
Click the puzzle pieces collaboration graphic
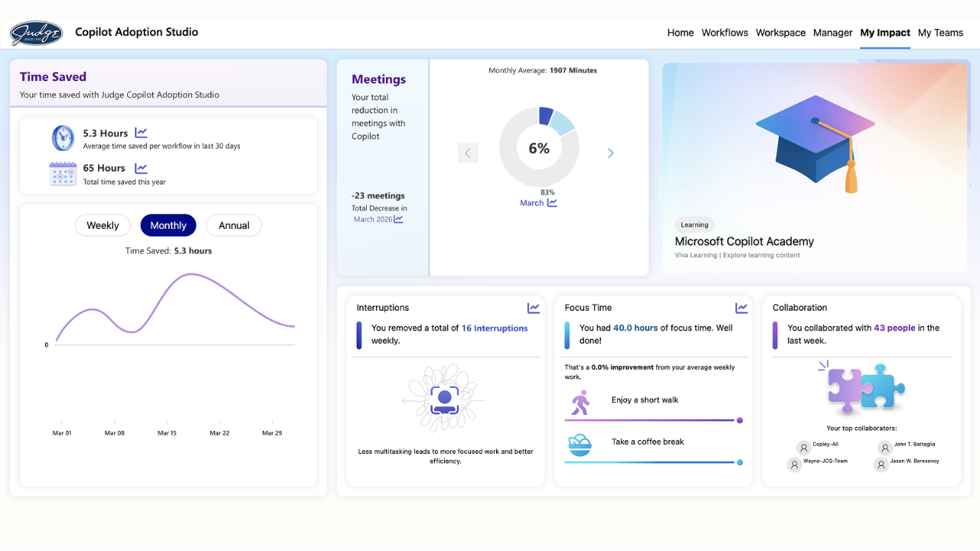click(862, 387)
